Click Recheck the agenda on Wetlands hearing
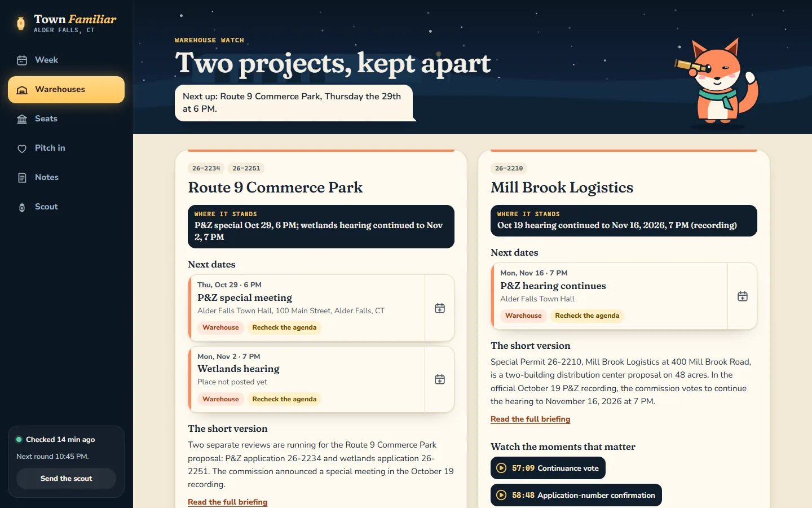Screen dimensions: 812x508 [284, 399]
